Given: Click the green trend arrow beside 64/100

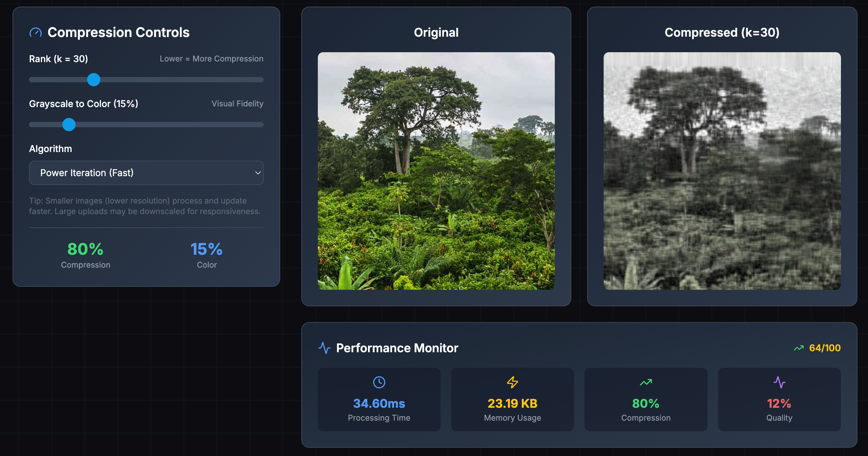Looking at the screenshot, I should [798, 348].
